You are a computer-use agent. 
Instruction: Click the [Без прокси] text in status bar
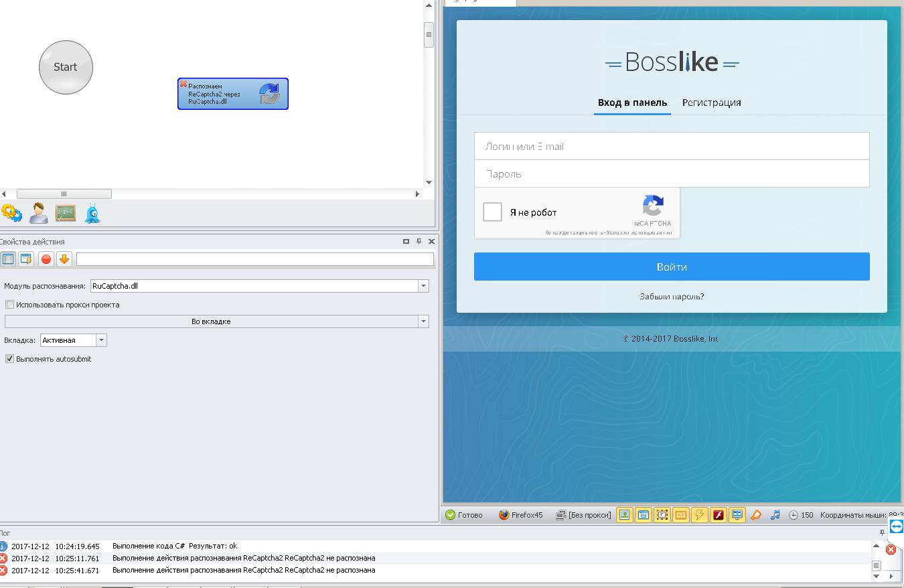(590, 515)
